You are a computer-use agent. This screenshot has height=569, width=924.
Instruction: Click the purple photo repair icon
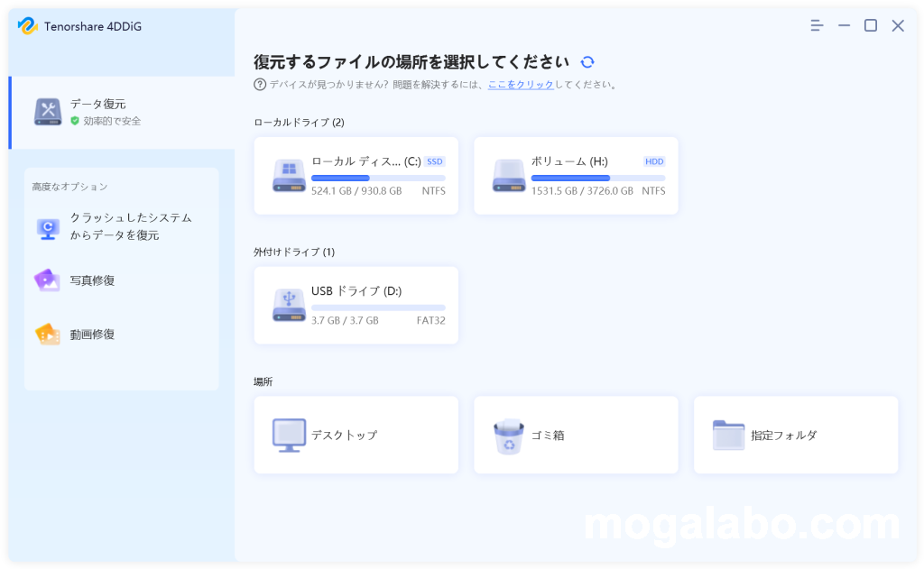point(48,280)
